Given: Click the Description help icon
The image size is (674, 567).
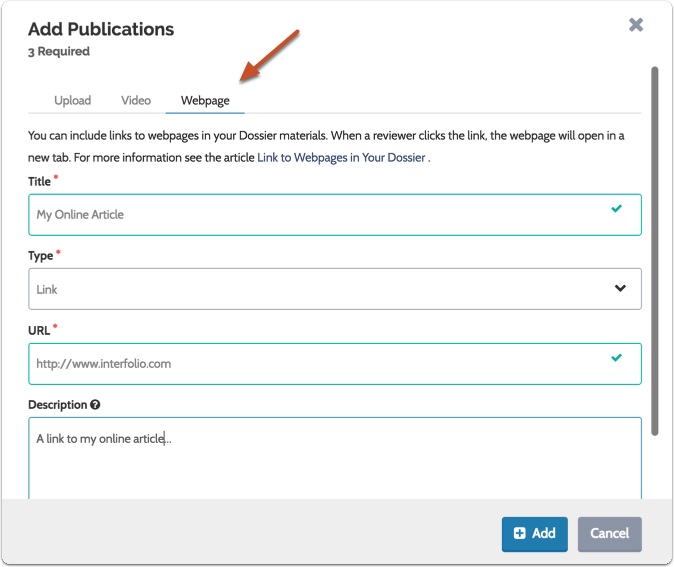Looking at the screenshot, I should tap(95, 405).
